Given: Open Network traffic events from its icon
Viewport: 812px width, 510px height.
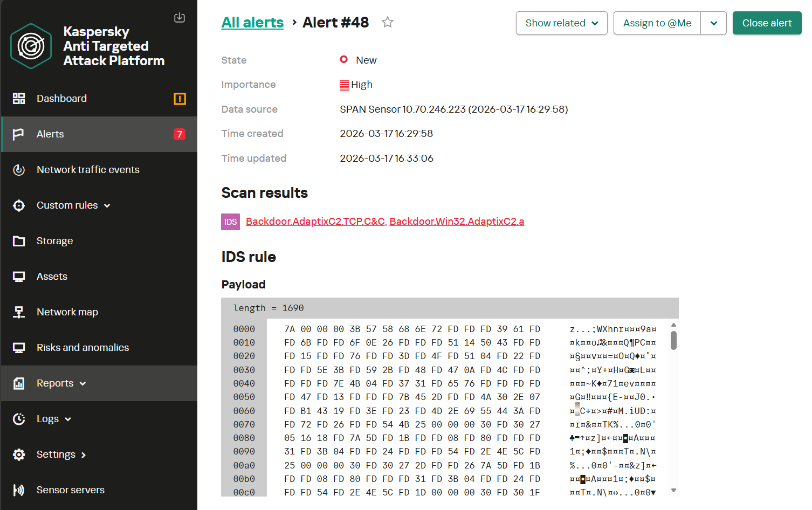Looking at the screenshot, I should pos(19,170).
